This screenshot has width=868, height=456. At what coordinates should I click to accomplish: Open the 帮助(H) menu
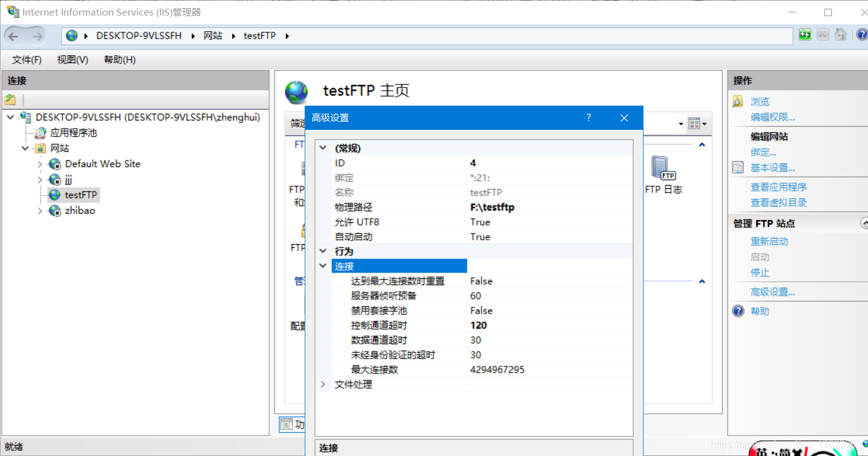point(120,60)
